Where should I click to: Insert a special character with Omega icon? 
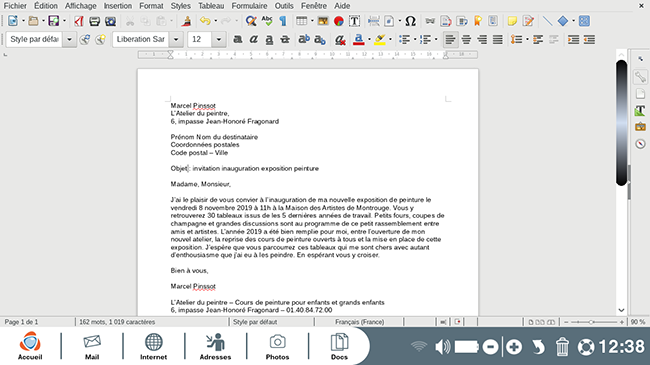[x=410, y=21]
